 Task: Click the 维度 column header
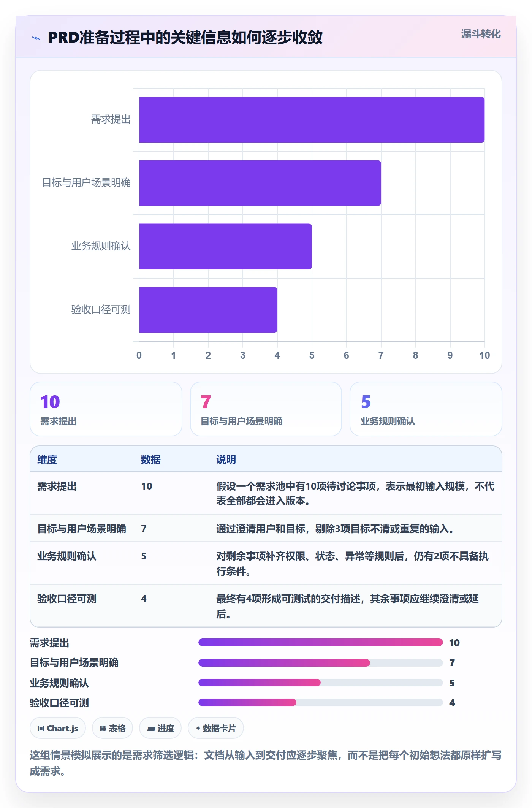47,459
